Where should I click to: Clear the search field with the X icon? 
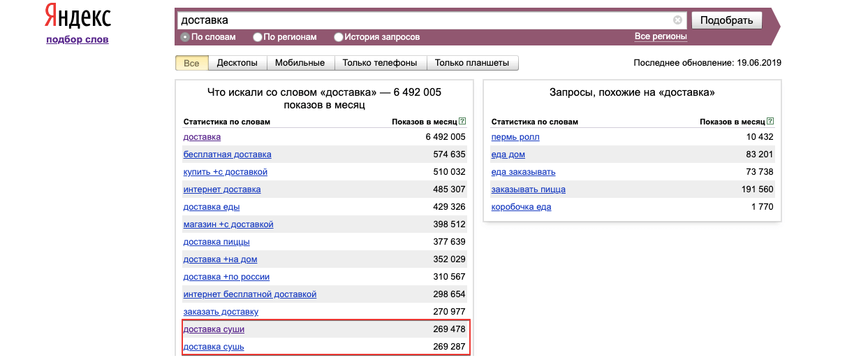[677, 20]
